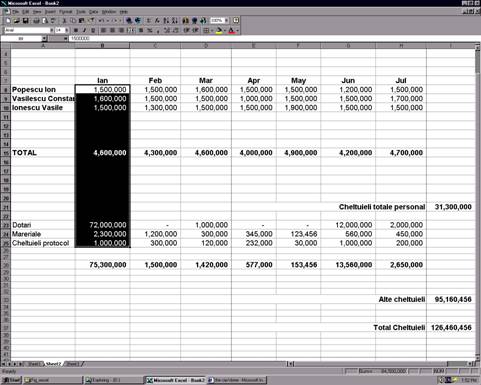
Task: Toggle Underline formatting button
Action: click(93, 30)
